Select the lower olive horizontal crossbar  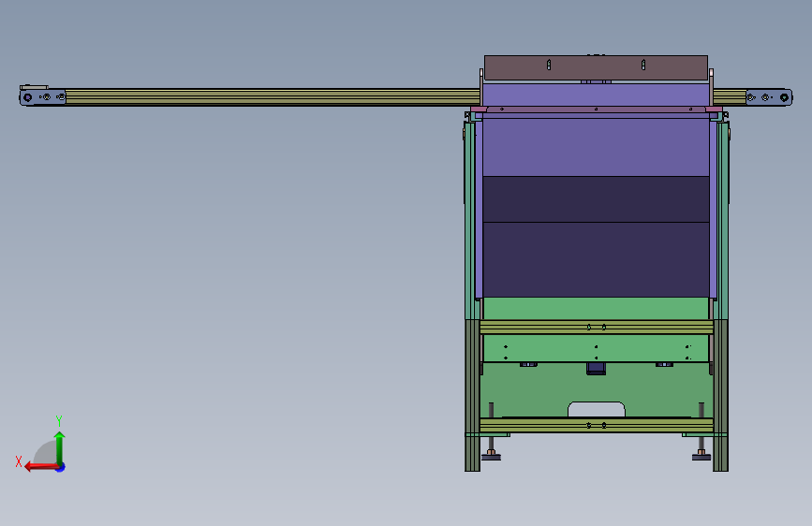click(596, 426)
